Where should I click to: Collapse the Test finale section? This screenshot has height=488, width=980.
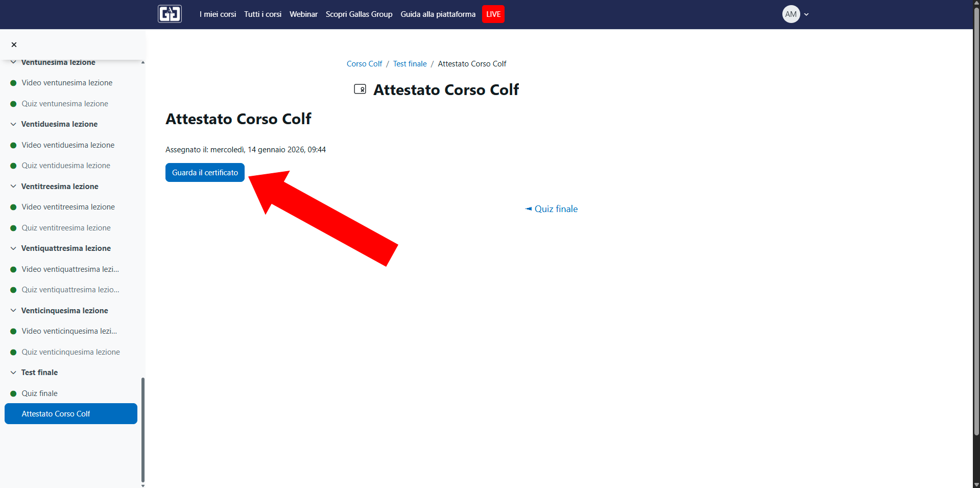(13, 373)
